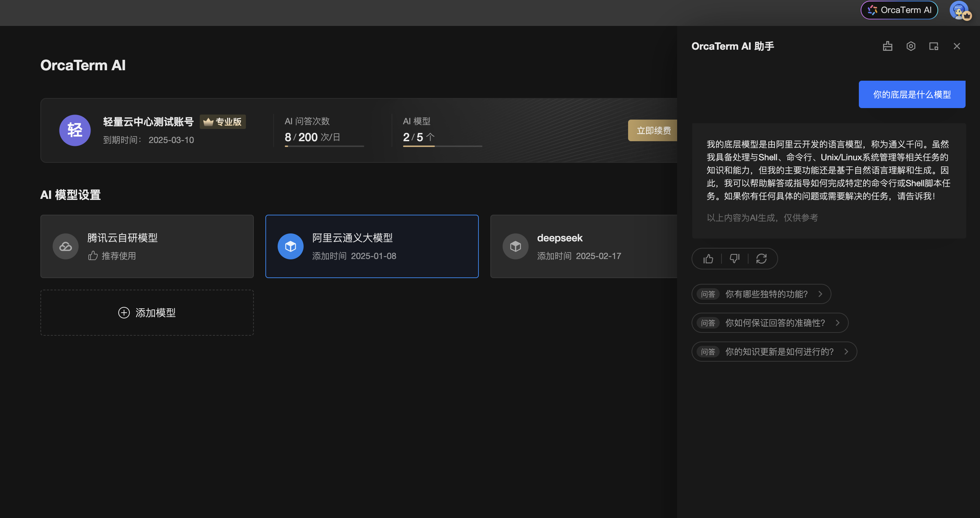Click the 问答 tag on 你的知识更新是如何进行的?
Viewport: 980px width, 518px height.
click(708, 352)
